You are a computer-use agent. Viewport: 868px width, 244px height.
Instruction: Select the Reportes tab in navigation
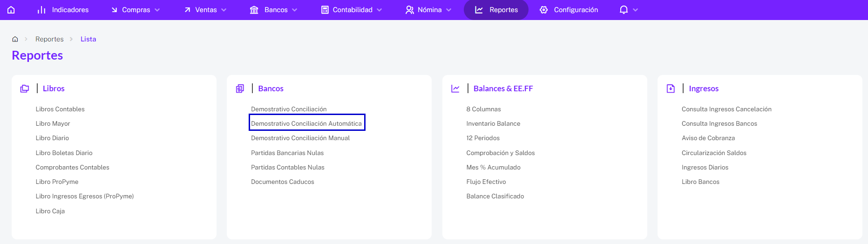click(496, 10)
